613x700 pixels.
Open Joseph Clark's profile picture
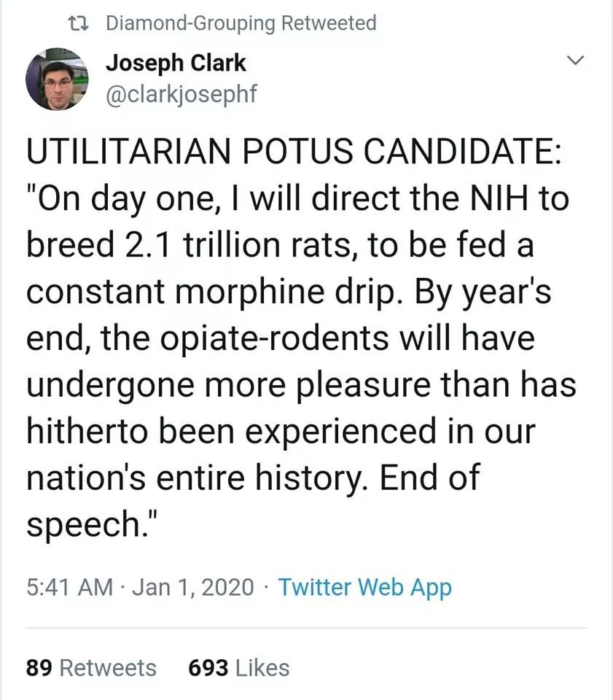click(x=58, y=79)
